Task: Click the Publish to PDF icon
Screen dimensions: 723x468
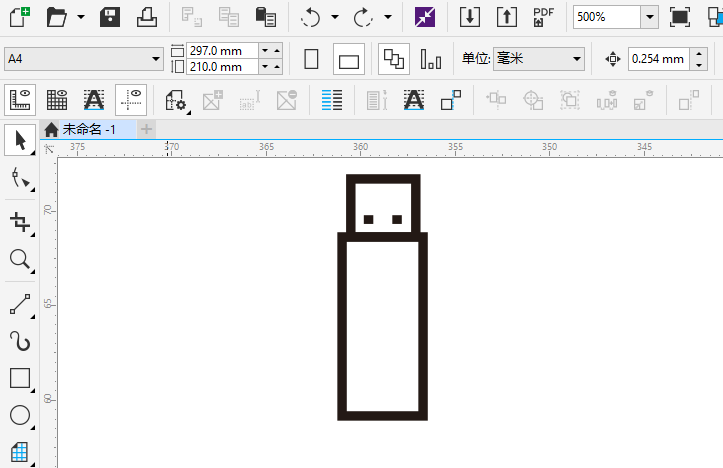Action: click(x=543, y=17)
